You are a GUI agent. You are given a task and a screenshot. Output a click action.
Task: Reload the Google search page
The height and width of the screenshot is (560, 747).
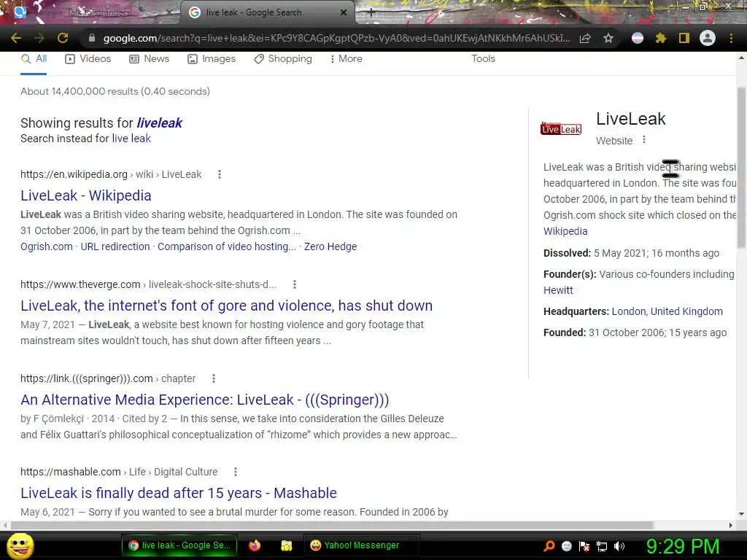[x=63, y=38]
